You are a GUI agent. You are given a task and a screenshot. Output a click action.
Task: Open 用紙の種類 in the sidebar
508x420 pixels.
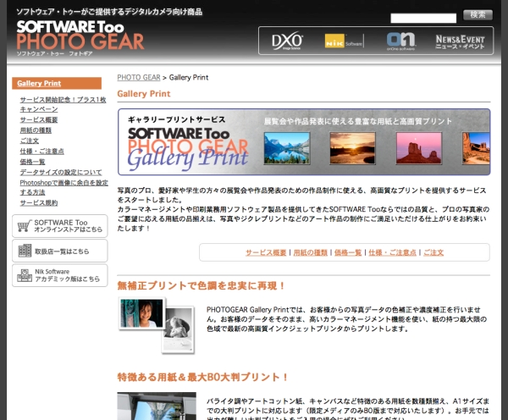point(36,130)
